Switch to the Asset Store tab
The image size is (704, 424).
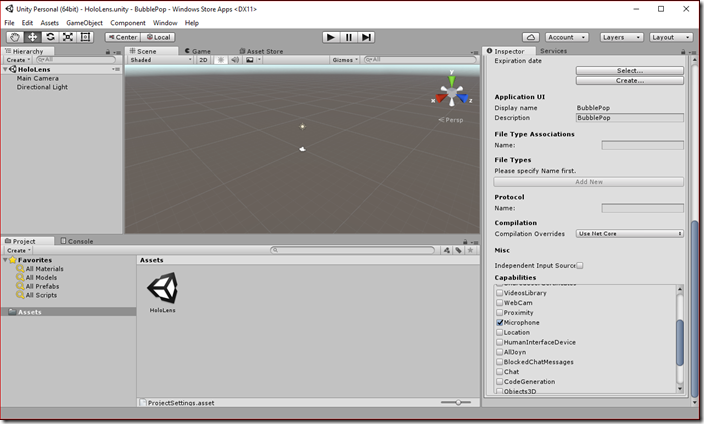[261, 51]
